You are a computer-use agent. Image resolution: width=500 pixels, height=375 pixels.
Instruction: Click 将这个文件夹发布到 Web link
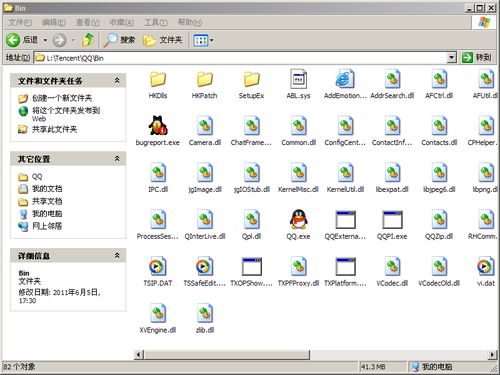[x=66, y=114]
